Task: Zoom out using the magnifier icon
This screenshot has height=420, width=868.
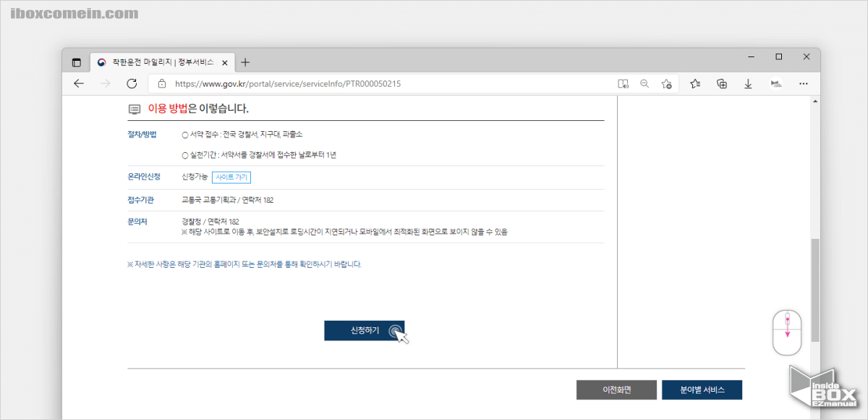Action: [644, 83]
